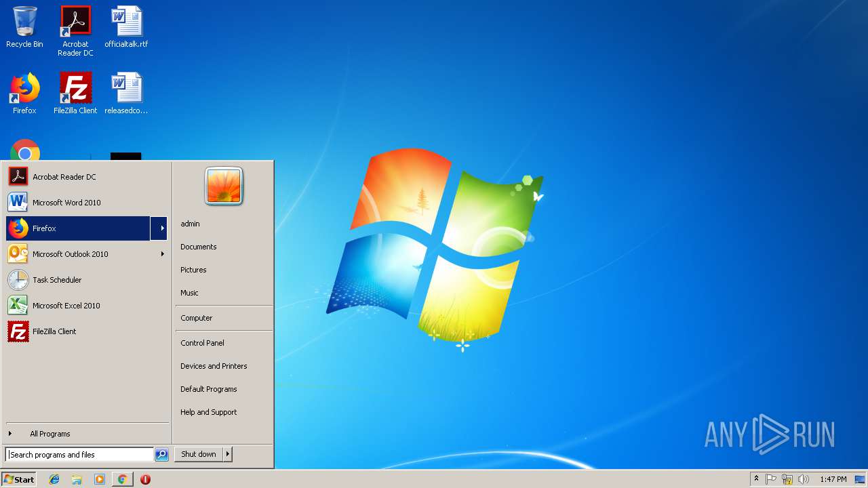The width and height of the screenshot is (868, 488).
Task: Launch Microsoft Excel 2010 from Start menu
Action: [87, 306]
